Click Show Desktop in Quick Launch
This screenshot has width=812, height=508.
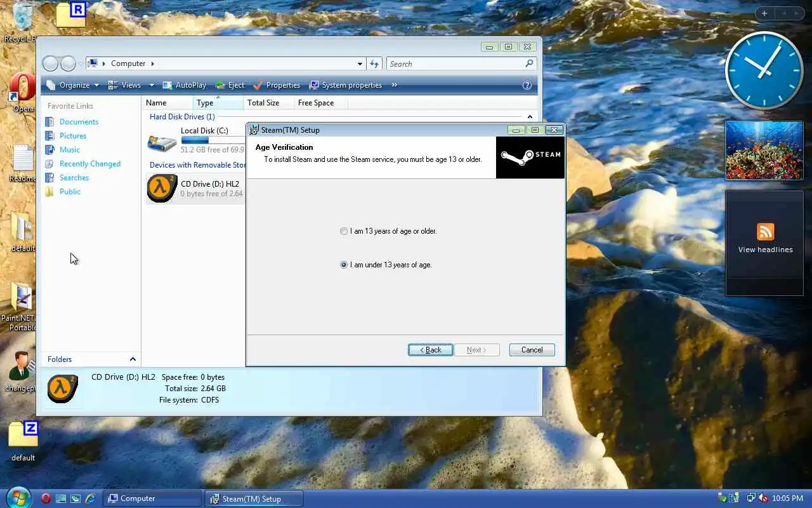point(61,498)
